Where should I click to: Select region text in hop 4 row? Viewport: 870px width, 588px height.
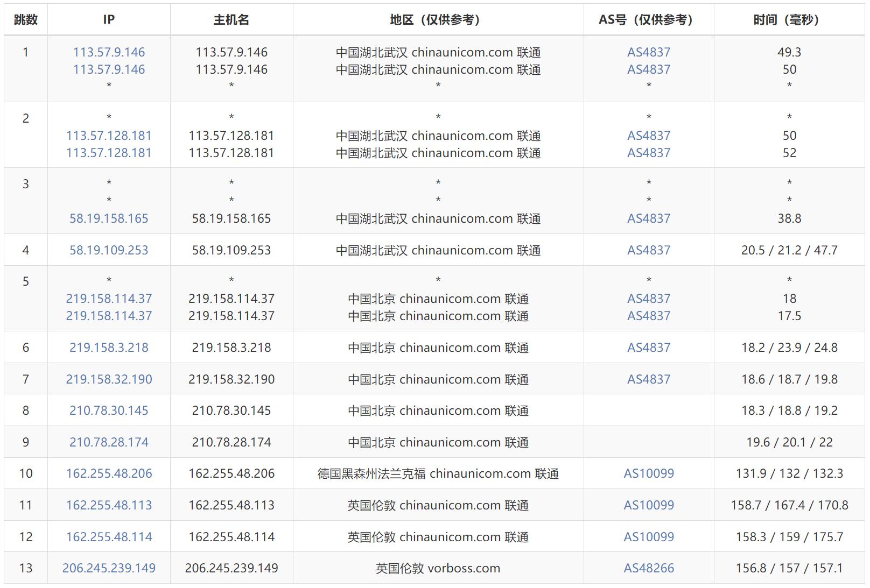[438, 250]
